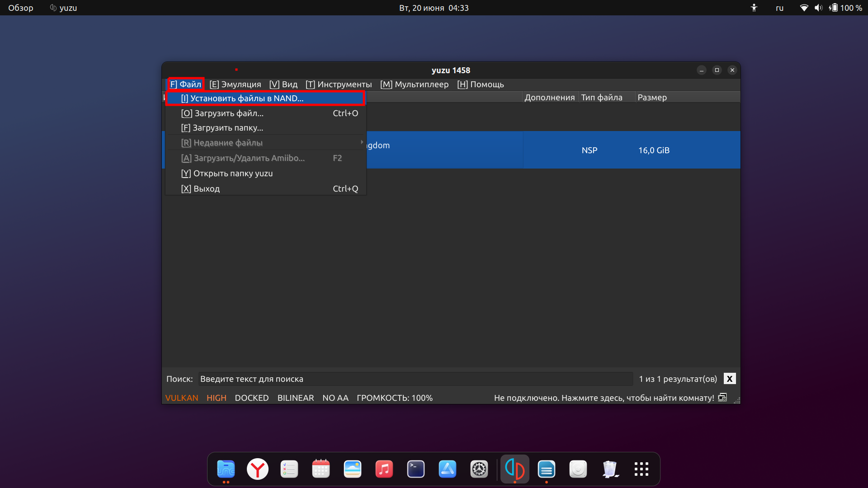Click the battery indicator showing 100 %
868x488 pixels.
[x=845, y=8]
